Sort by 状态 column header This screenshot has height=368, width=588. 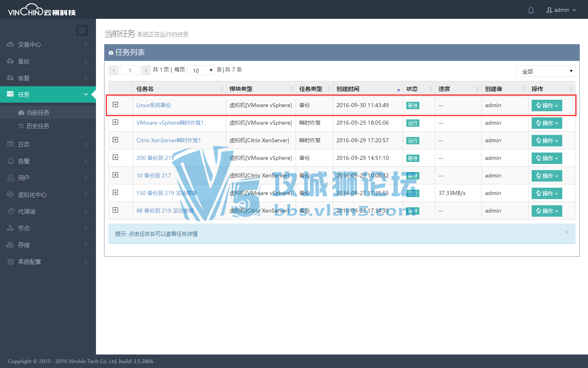pyautogui.click(x=419, y=89)
